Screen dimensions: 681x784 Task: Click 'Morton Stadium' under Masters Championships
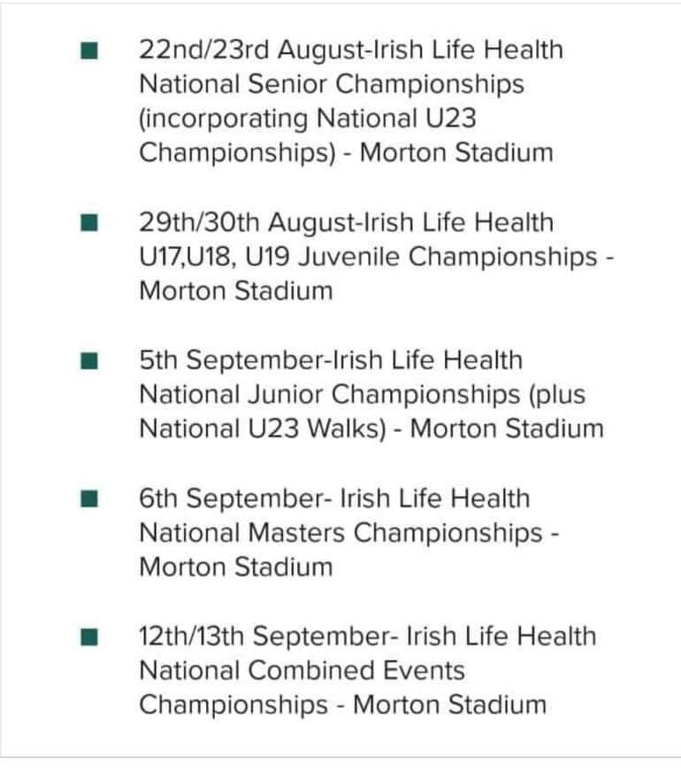(x=236, y=567)
